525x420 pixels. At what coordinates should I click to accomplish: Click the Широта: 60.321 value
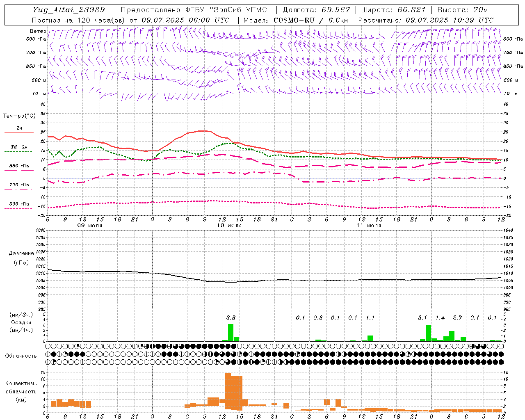pyautogui.click(x=394, y=10)
